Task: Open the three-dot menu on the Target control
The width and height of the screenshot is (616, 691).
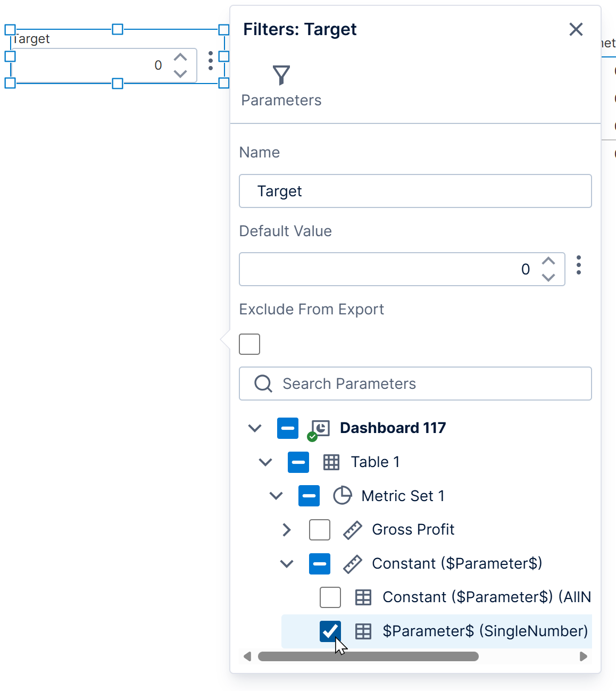Action: (x=211, y=62)
